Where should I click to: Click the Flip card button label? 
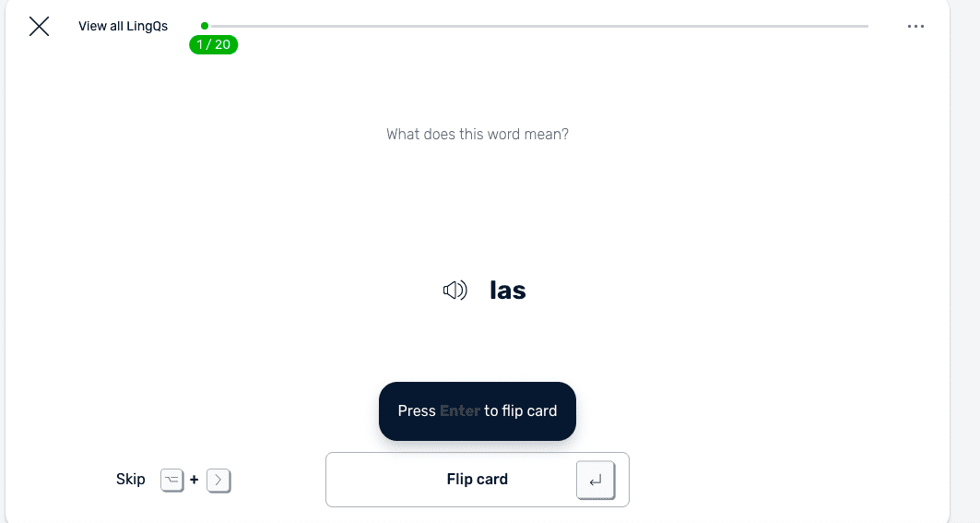coord(477,480)
